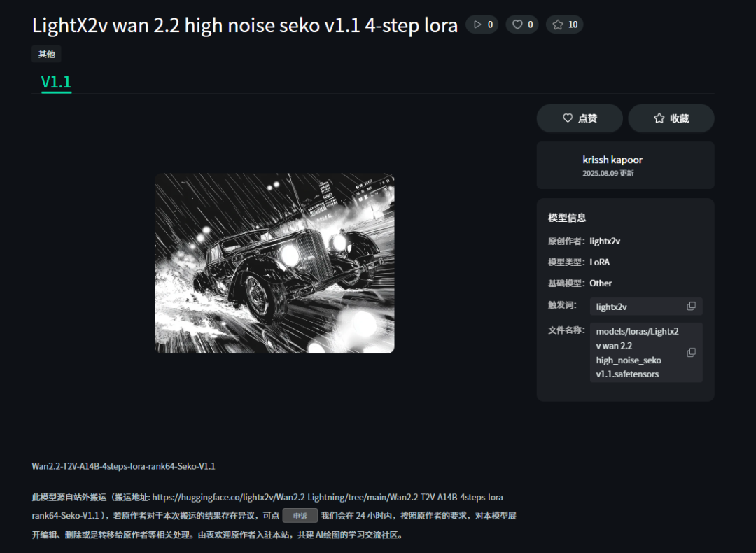Image resolution: width=756 pixels, height=553 pixels.
Task: Click the star icon in 收藏 button
Action: (x=659, y=118)
